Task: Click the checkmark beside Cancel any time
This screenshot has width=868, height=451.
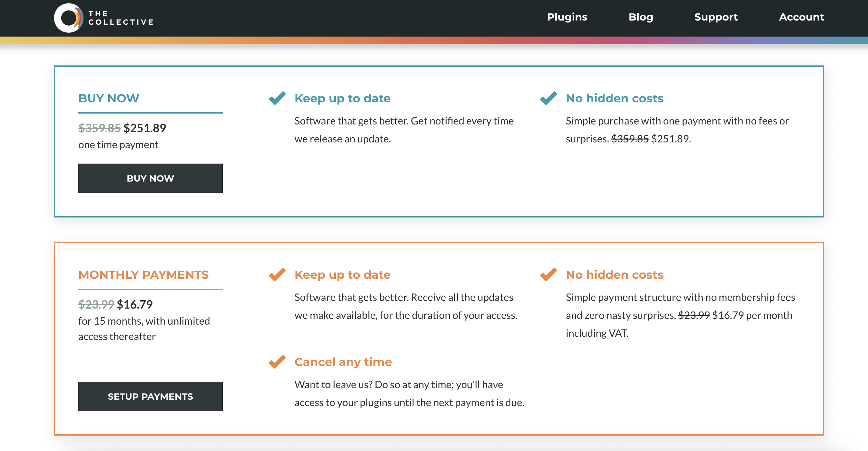Action: point(277,362)
